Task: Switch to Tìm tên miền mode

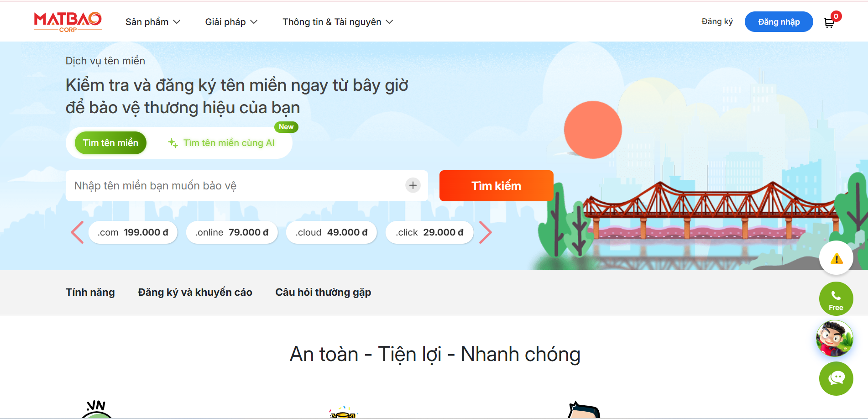Action: 110,143
